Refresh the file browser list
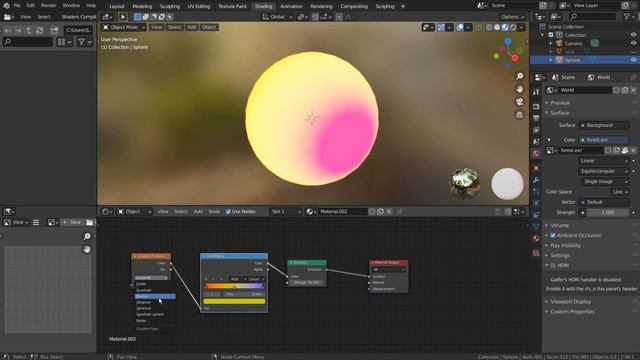This screenshot has height=360, width=640. pos(40,30)
